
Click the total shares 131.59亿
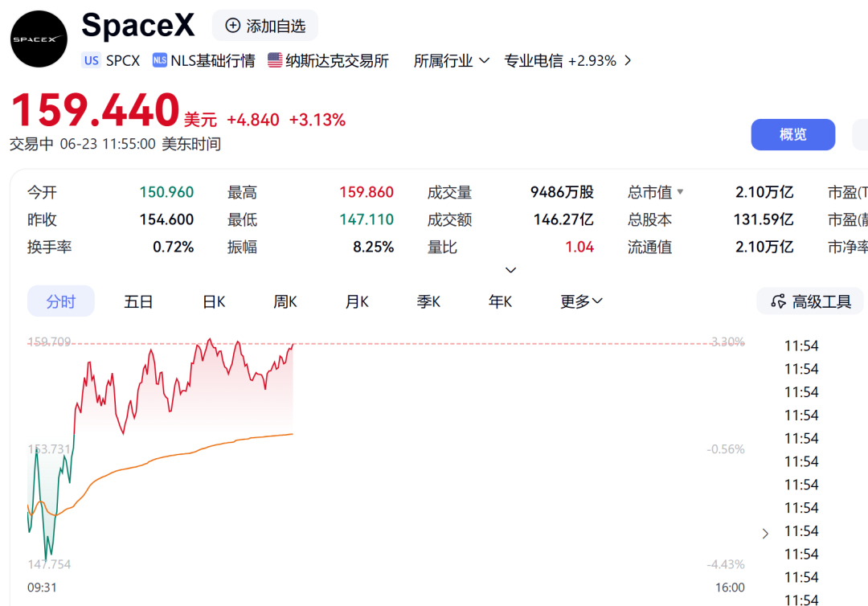pos(764,219)
